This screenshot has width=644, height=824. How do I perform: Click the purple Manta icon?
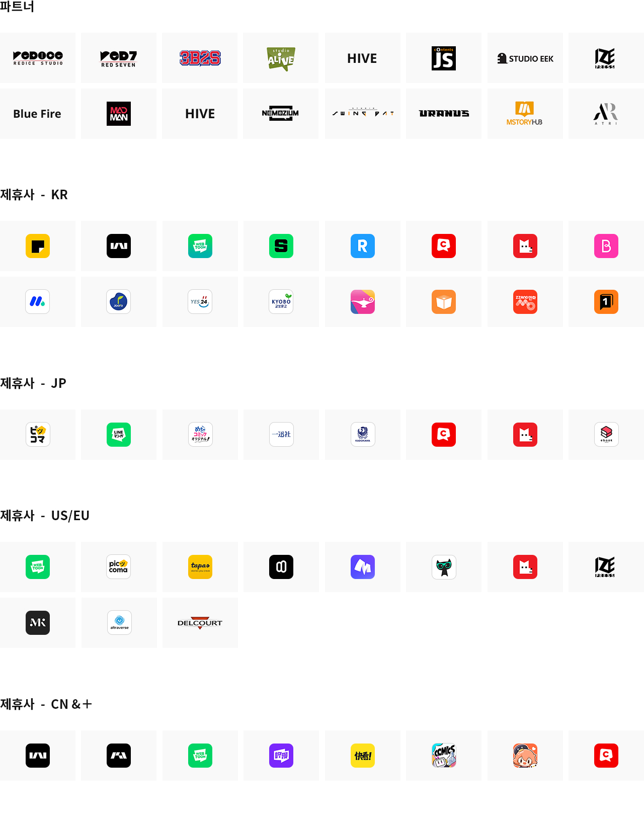point(363,567)
